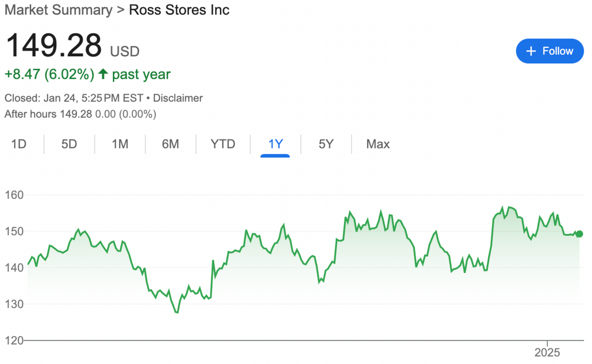Select the 1Y time range tab
Viewport: 592px width, 364px height.
pos(275,144)
